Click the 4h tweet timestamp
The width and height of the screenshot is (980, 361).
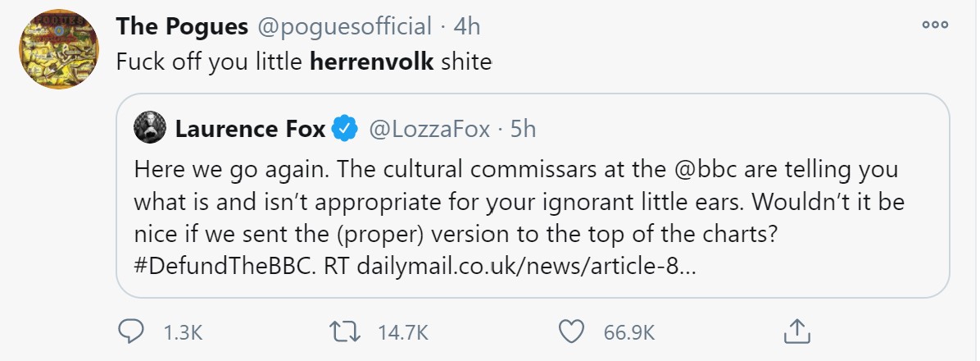click(466, 26)
